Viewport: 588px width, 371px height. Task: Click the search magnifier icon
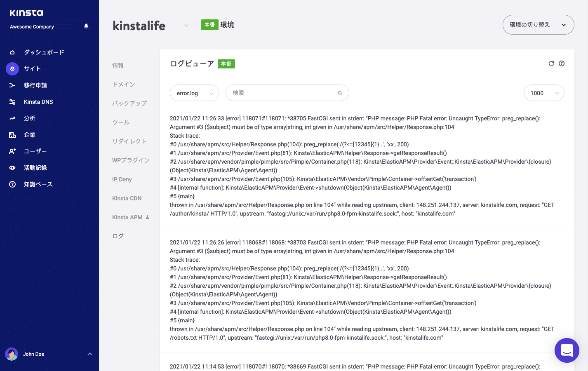[x=340, y=93]
